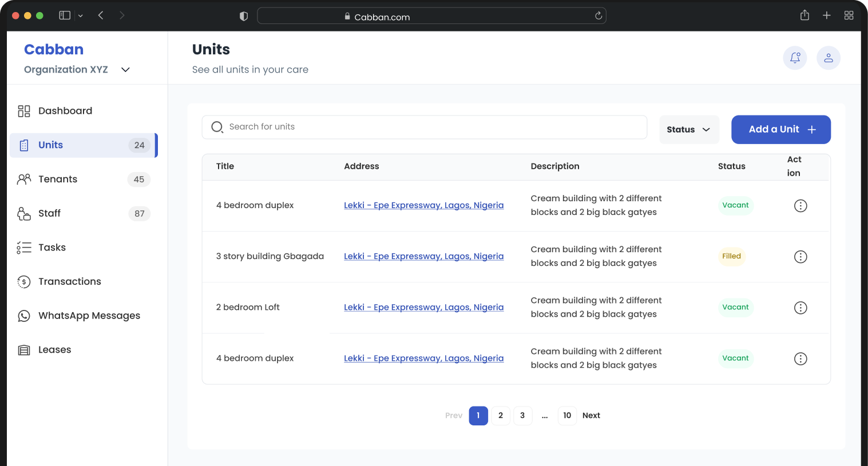Select the WhatsApp Messages icon
Screen dimensions: 868x466
click(24, 315)
